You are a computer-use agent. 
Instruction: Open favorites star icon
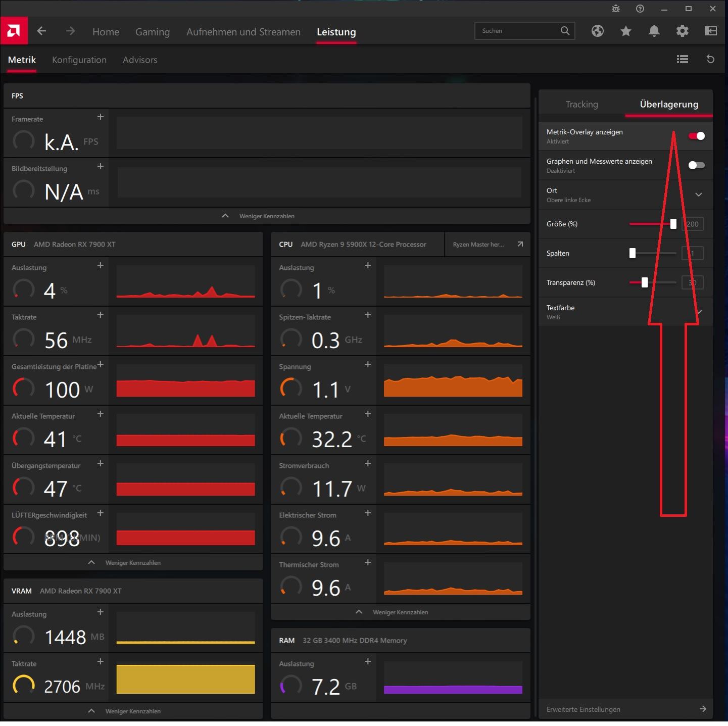pyautogui.click(x=626, y=31)
